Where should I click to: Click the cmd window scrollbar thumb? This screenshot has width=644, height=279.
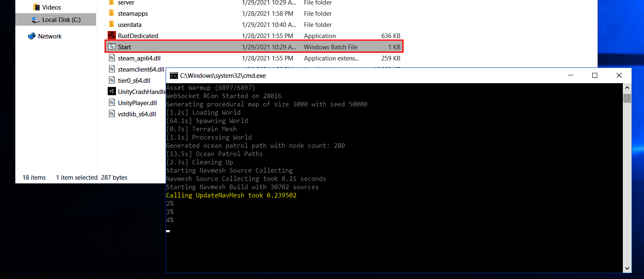pyautogui.click(x=627, y=97)
